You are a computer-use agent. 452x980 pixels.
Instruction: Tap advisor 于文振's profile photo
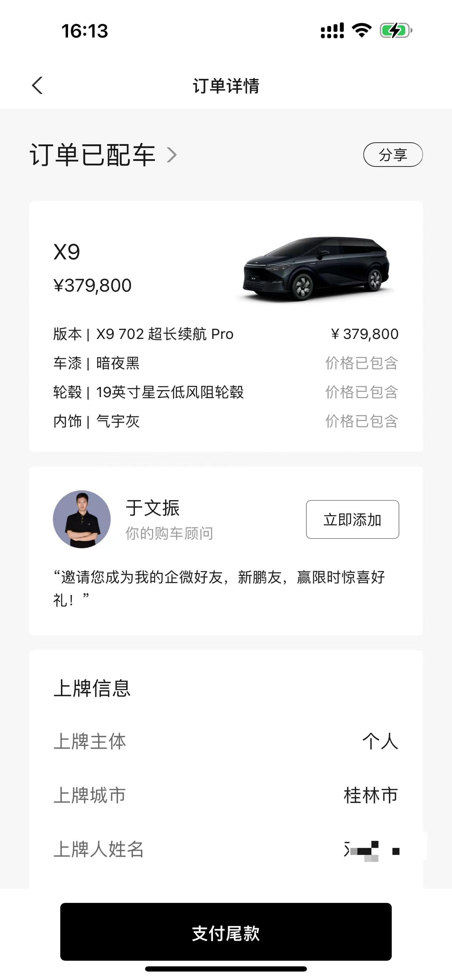pos(82,519)
